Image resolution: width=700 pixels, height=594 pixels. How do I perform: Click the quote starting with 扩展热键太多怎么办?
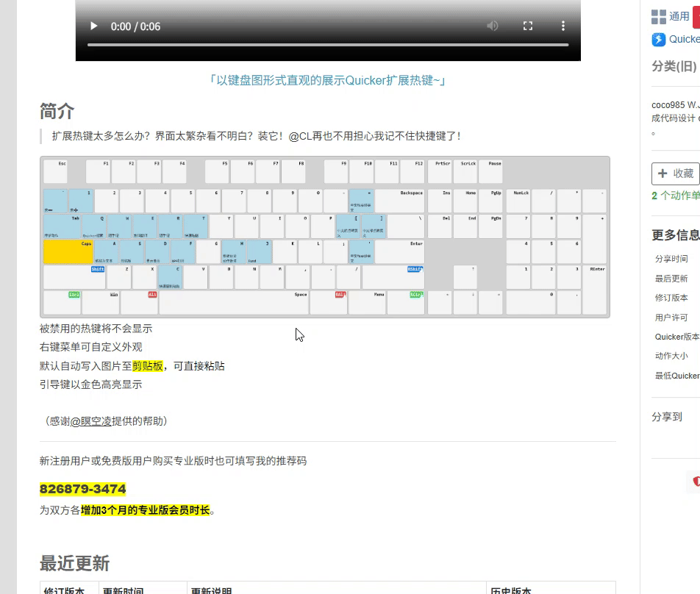coord(256,136)
